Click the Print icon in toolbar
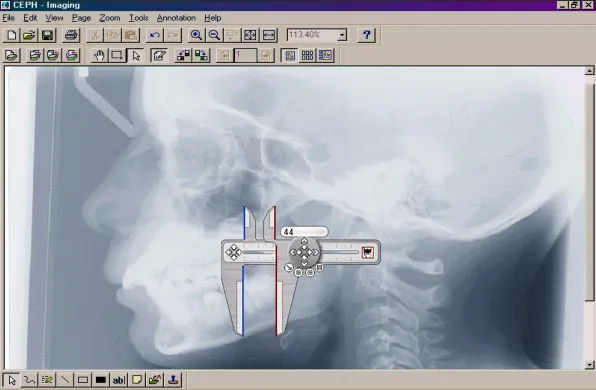Screen dimensions: 596x390 pos(71,35)
